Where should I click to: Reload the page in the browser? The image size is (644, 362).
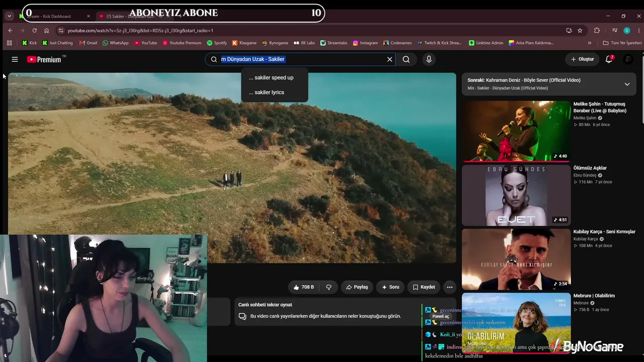tap(34, 31)
